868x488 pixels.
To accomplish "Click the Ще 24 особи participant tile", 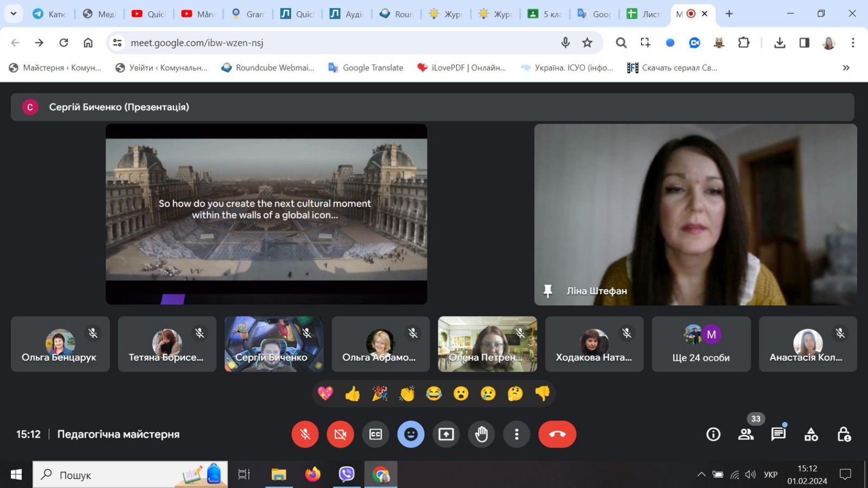I will (x=701, y=344).
